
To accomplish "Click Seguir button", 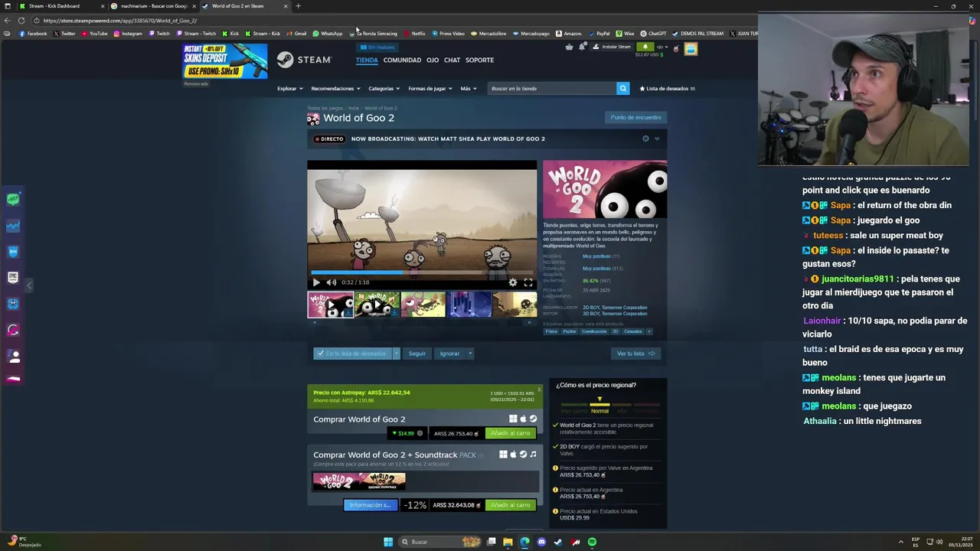I will click(x=416, y=354).
